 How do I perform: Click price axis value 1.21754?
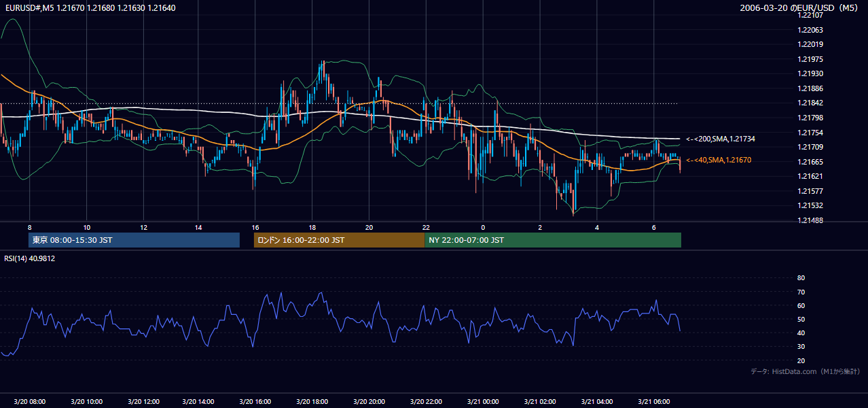point(810,133)
